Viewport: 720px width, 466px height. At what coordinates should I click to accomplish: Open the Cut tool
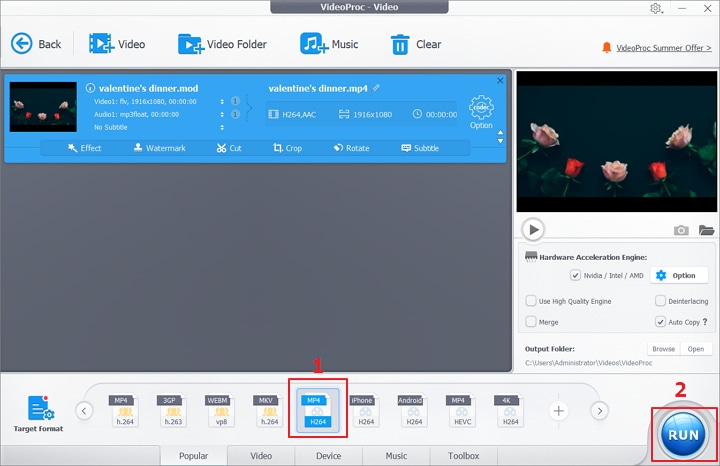click(229, 148)
